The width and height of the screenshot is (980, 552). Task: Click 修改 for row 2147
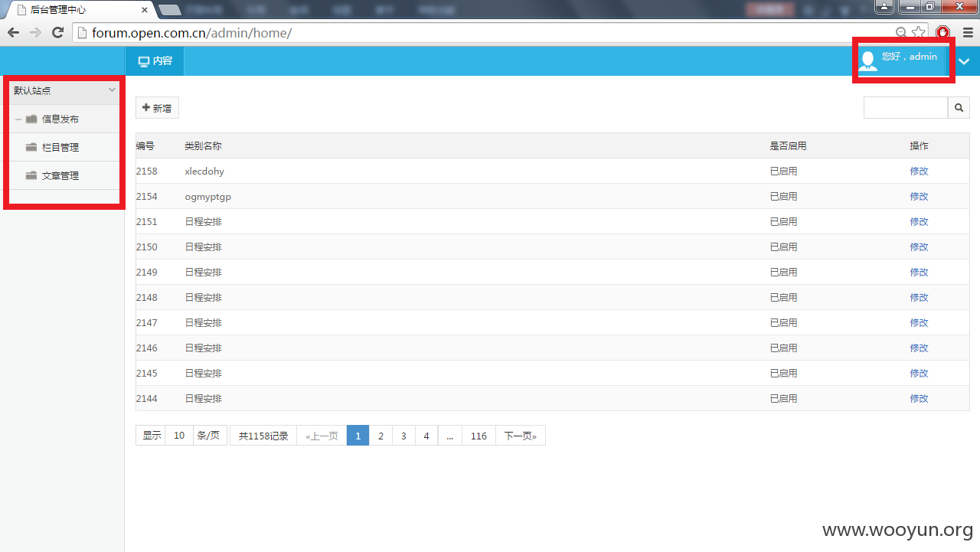pos(919,322)
